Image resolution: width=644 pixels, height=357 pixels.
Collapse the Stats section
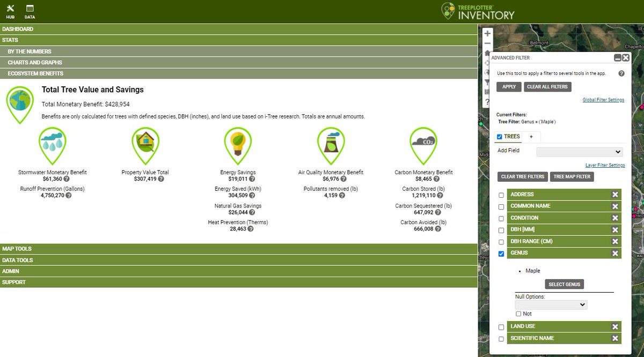click(239, 40)
